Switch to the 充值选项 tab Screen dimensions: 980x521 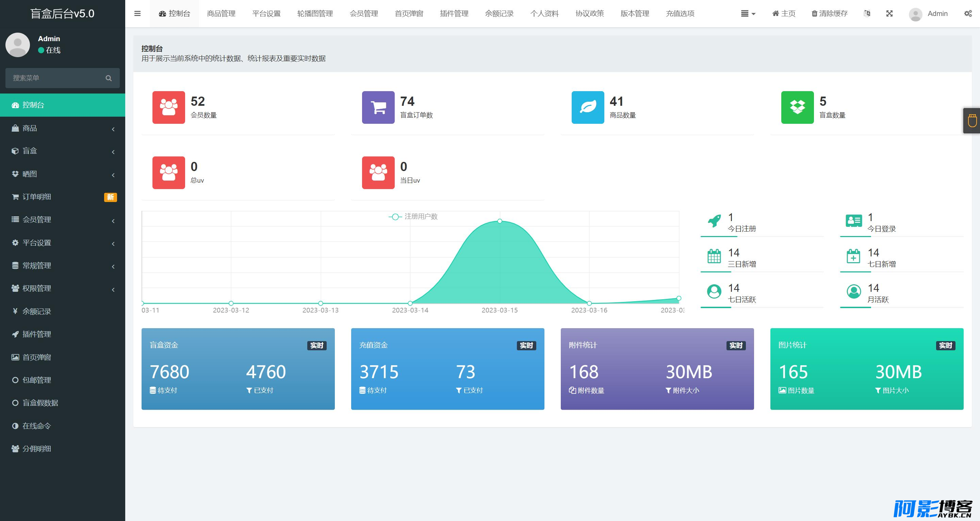point(680,14)
